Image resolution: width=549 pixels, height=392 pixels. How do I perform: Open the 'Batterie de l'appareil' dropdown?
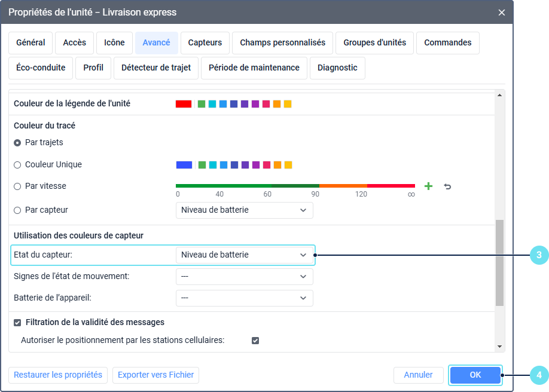point(244,298)
